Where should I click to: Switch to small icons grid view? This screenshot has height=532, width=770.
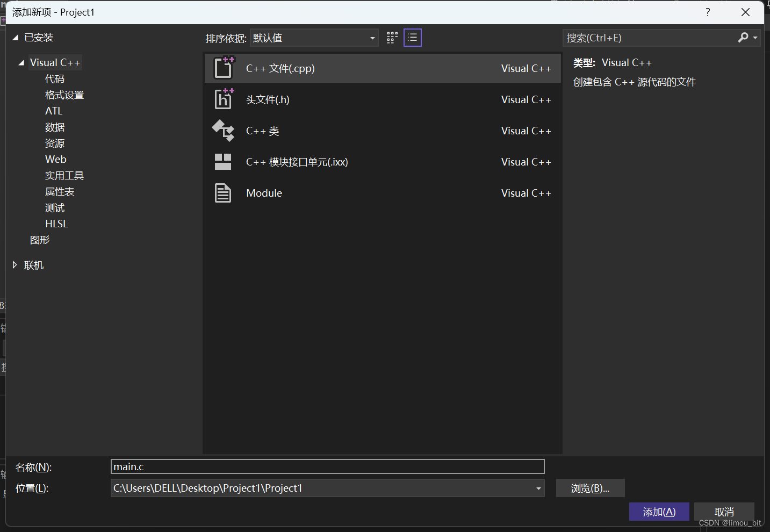point(392,38)
